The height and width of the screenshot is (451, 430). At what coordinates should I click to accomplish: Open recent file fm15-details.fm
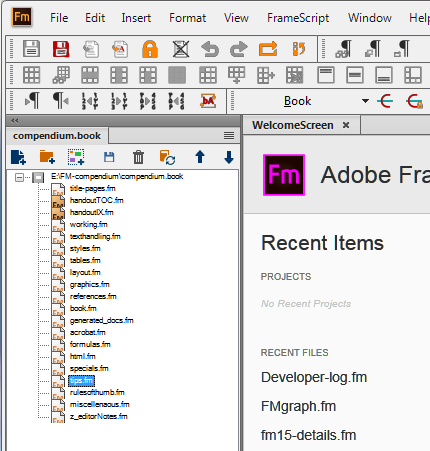(x=308, y=435)
